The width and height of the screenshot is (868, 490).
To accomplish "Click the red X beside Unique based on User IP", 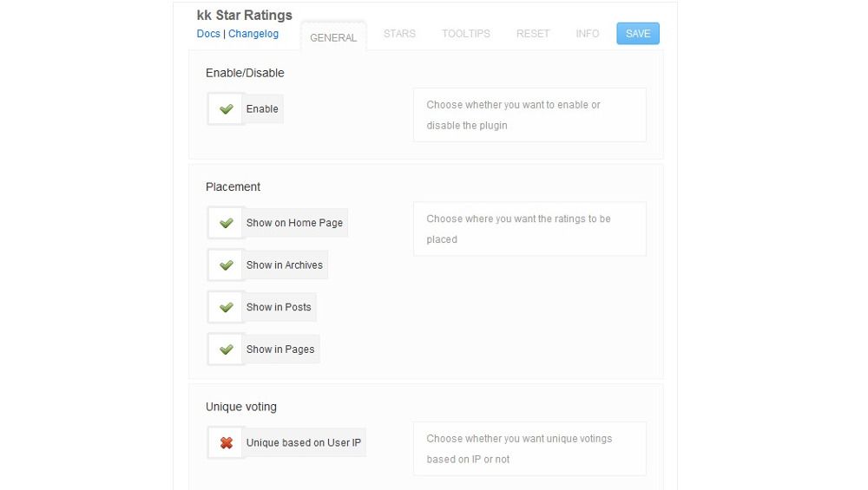I will pyautogui.click(x=226, y=443).
